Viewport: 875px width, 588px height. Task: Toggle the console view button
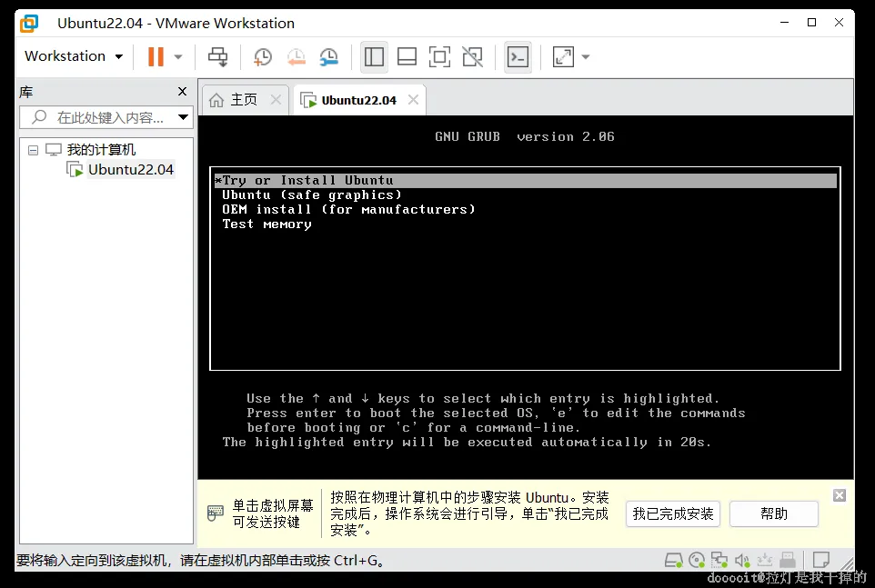pyautogui.click(x=518, y=57)
